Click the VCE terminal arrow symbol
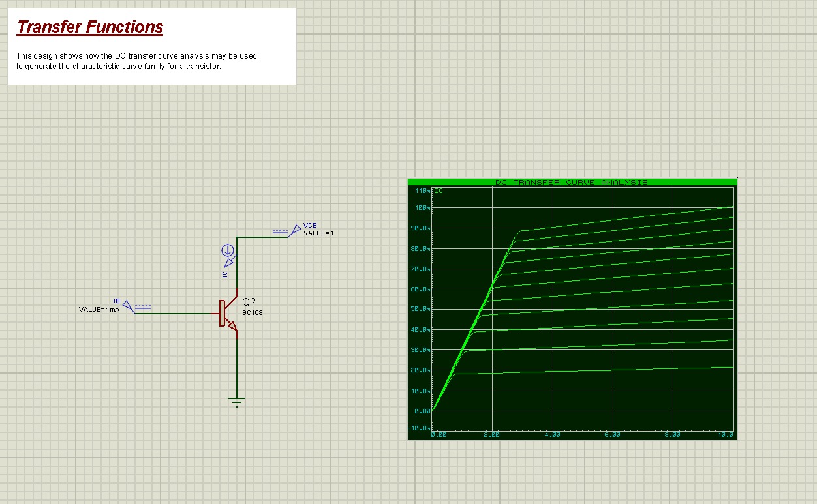Screen dimensions: 817x504 tap(296, 230)
